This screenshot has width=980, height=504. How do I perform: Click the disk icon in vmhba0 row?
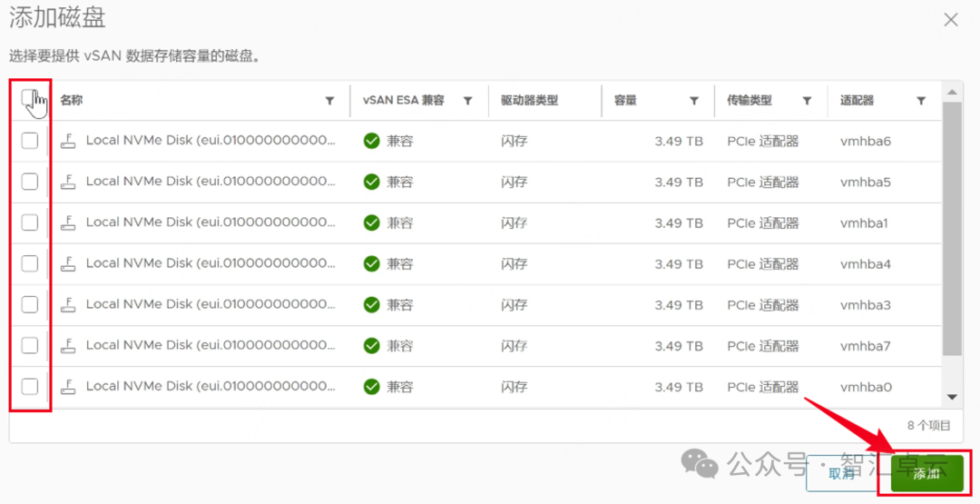68,387
